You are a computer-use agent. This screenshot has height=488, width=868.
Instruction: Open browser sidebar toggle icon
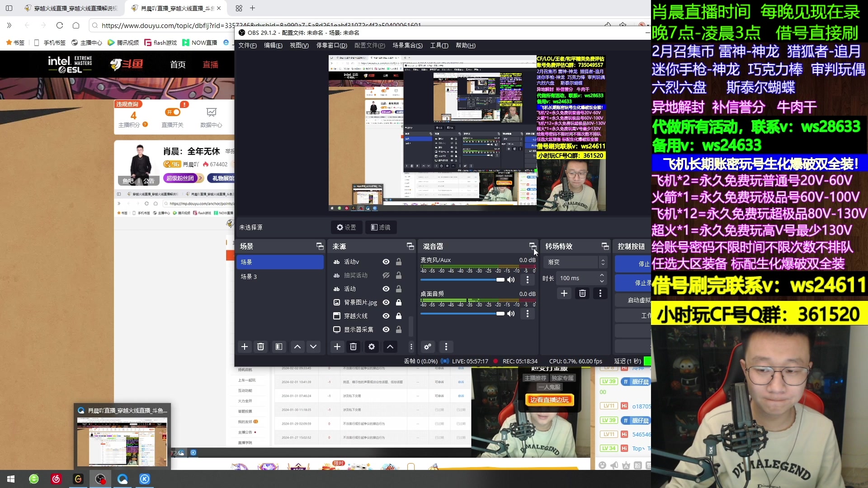coord(9,8)
